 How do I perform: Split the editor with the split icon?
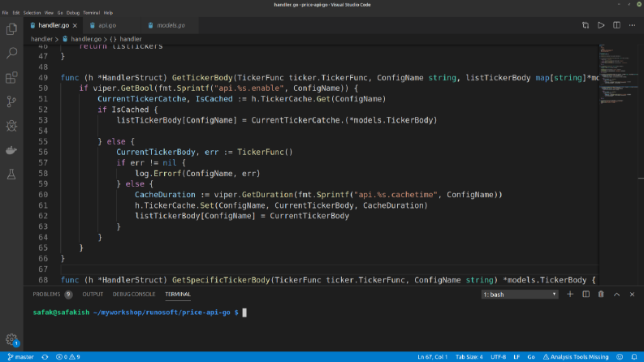(616, 25)
